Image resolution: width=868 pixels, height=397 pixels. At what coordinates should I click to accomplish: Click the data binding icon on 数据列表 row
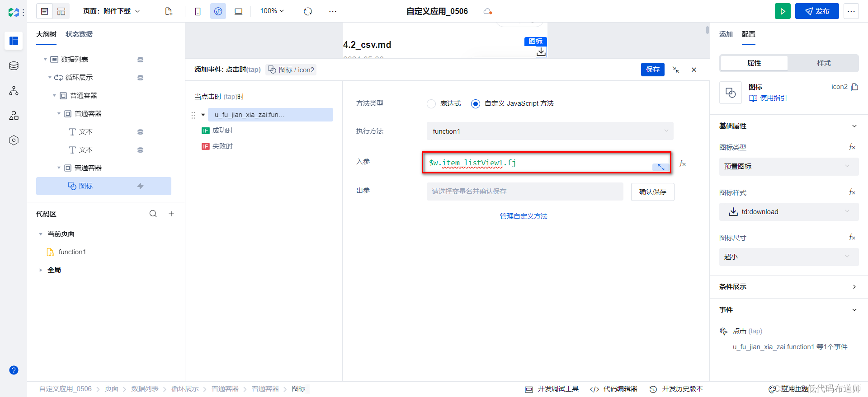[x=140, y=60]
